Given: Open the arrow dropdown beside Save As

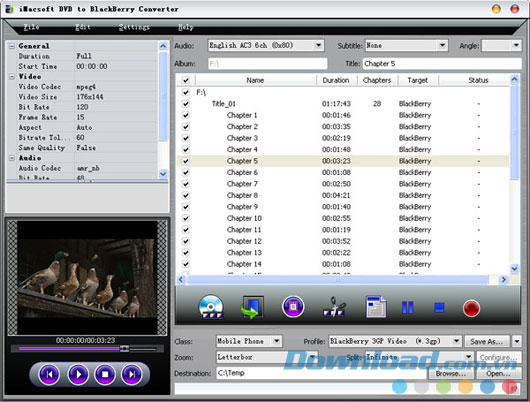Looking at the screenshot, I should pos(517,341).
